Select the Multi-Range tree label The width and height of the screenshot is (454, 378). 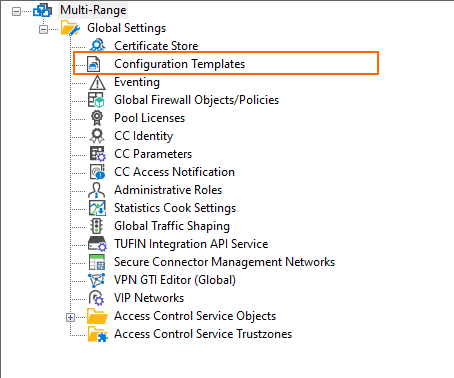click(x=93, y=10)
